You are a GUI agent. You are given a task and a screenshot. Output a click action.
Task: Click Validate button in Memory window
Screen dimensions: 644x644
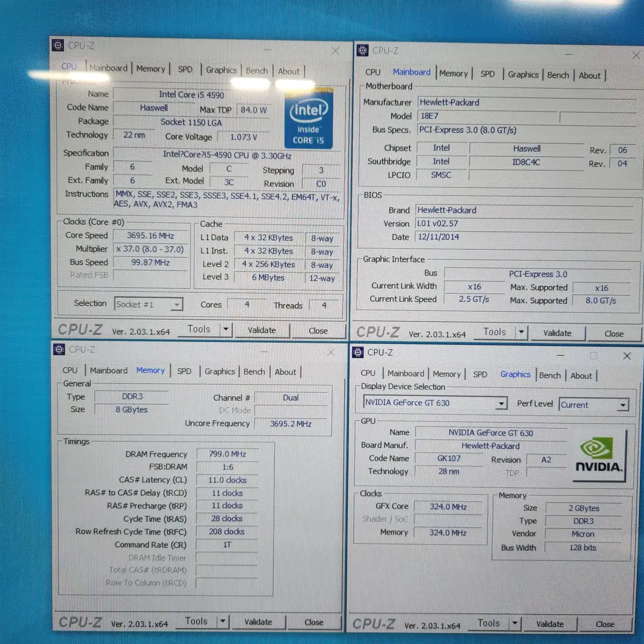(x=258, y=622)
